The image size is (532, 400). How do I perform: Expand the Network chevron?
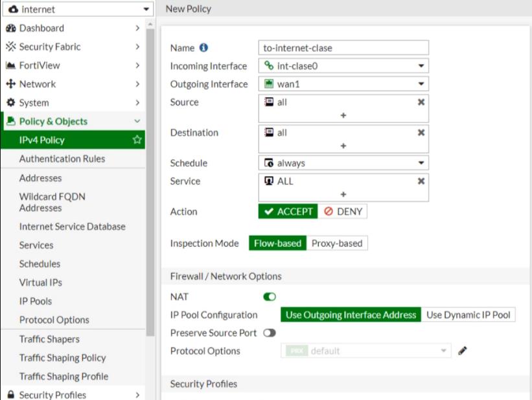coord(137,83)
